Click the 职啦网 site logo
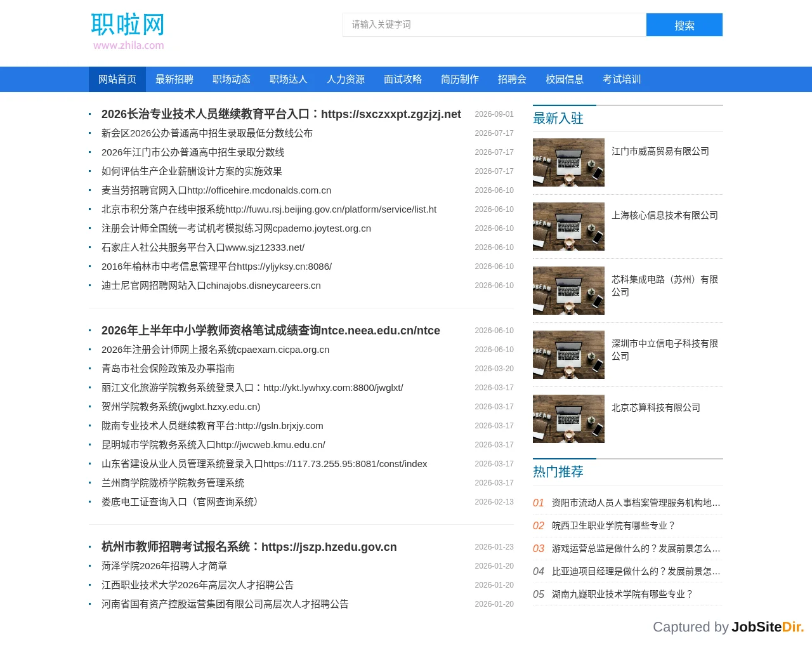This screenshot has width=812, height=646. point(128,31)
